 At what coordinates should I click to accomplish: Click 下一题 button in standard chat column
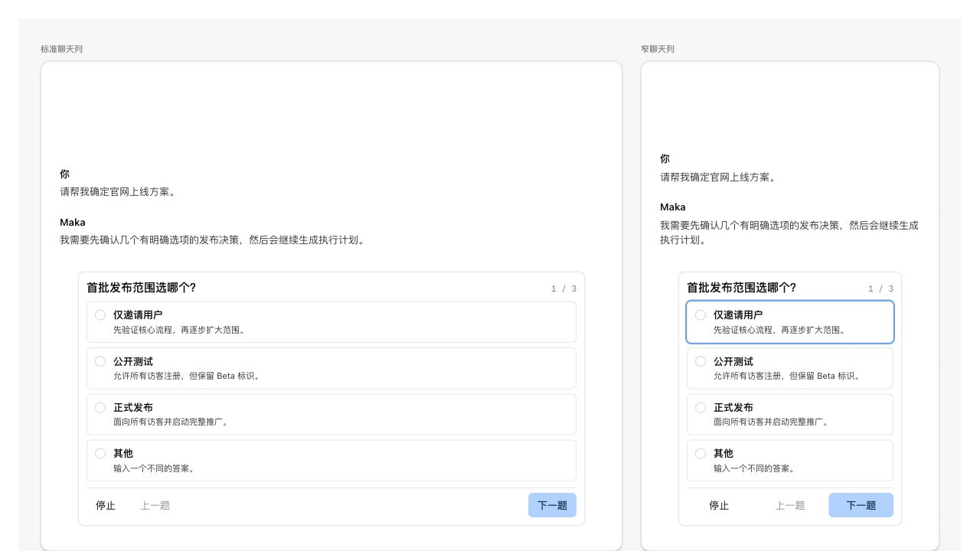pyautogui.click(x=552, y=505)
